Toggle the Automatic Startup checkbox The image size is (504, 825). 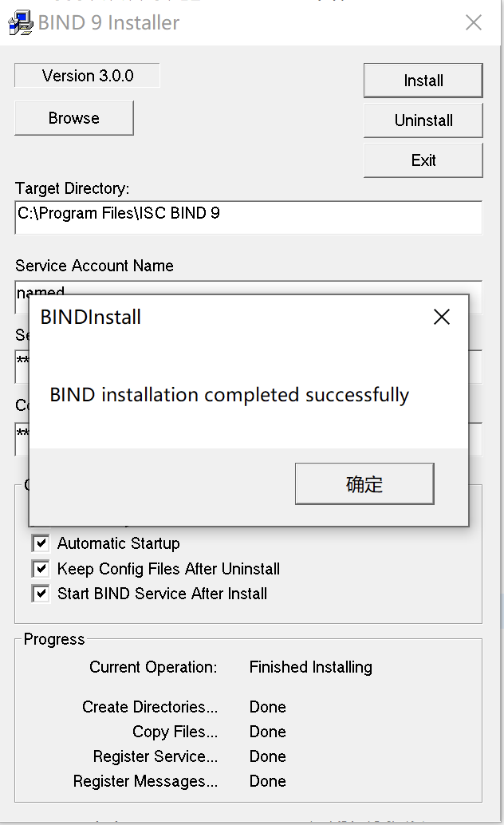pos(41,543)
